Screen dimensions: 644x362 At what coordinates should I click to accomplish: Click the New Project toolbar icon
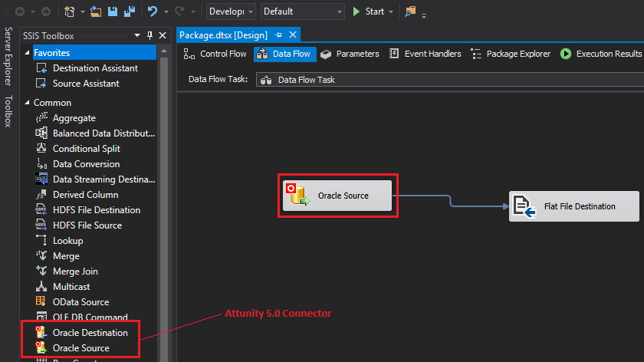tap(70, 12)
